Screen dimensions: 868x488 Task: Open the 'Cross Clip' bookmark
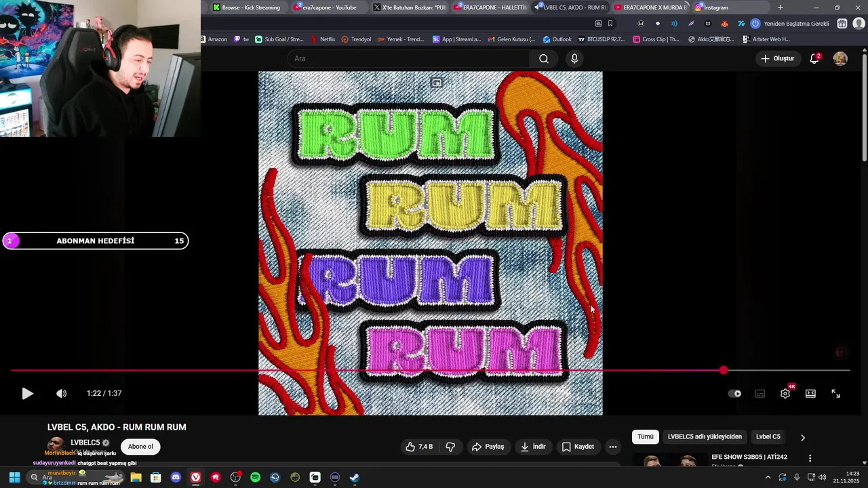tap(656, 39)
